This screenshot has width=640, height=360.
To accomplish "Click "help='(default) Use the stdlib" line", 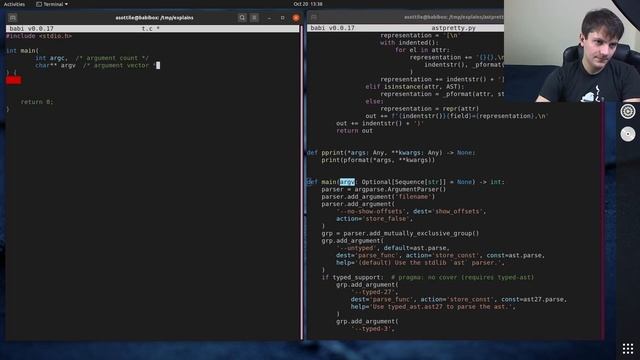I will 420,263.
